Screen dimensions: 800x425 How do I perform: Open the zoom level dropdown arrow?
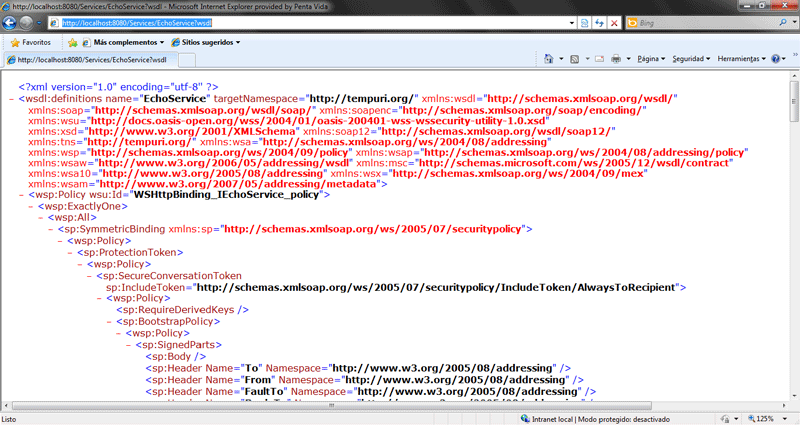(785, 419)
